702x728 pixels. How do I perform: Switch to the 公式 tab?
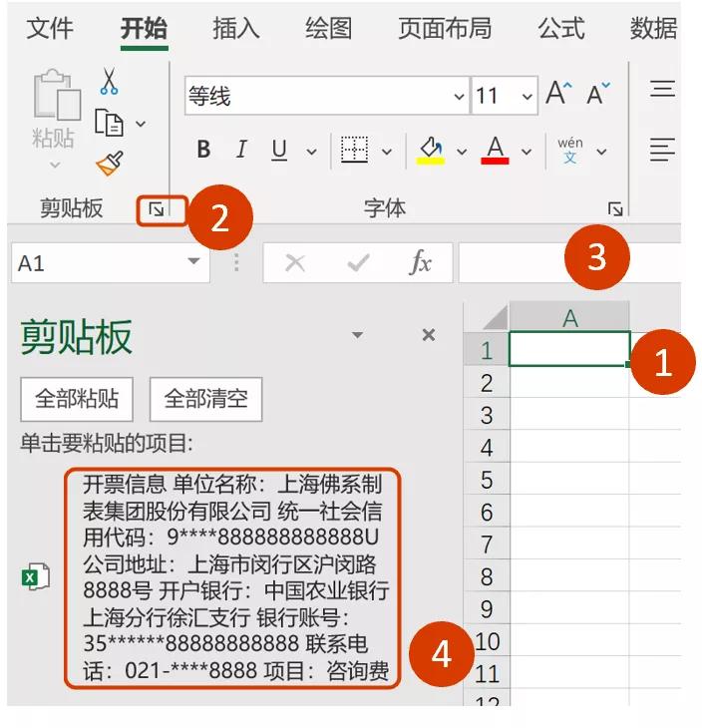click(560, 28)
